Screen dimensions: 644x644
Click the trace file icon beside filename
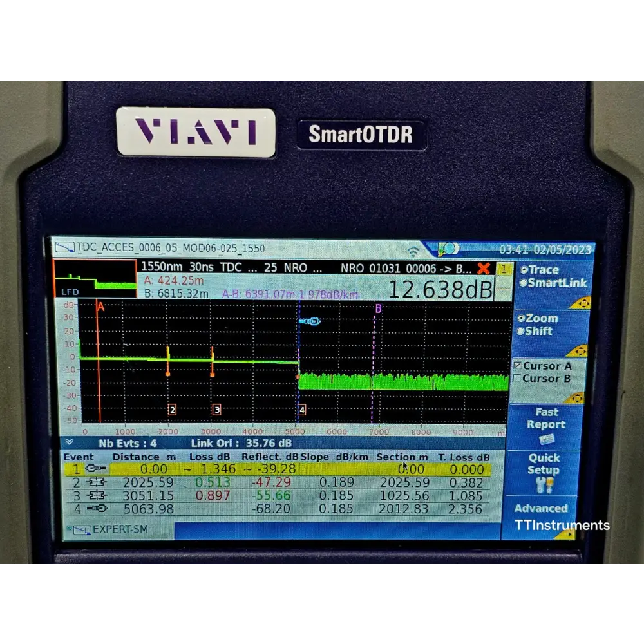point(64,247)
